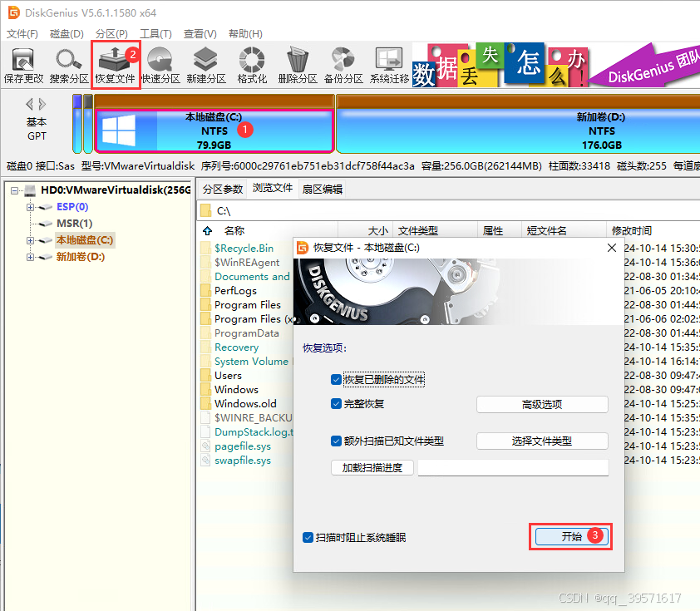Click the Start (开始) button

click(572, 536)
